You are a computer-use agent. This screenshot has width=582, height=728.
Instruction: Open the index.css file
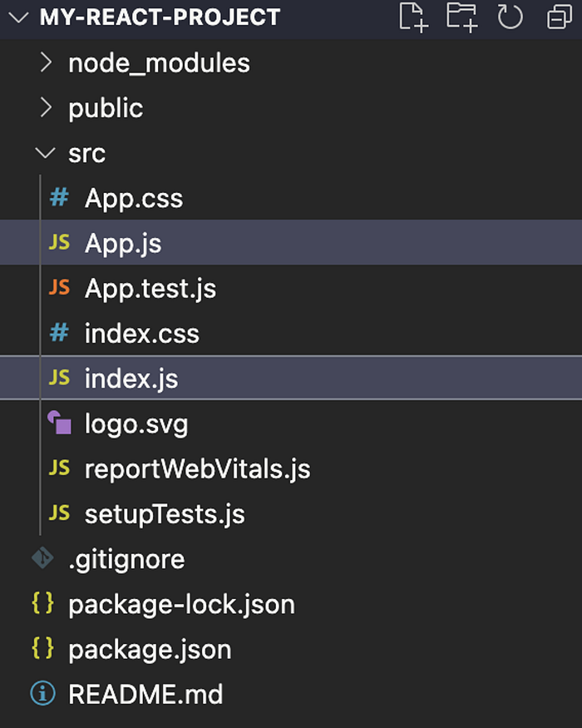142,334
